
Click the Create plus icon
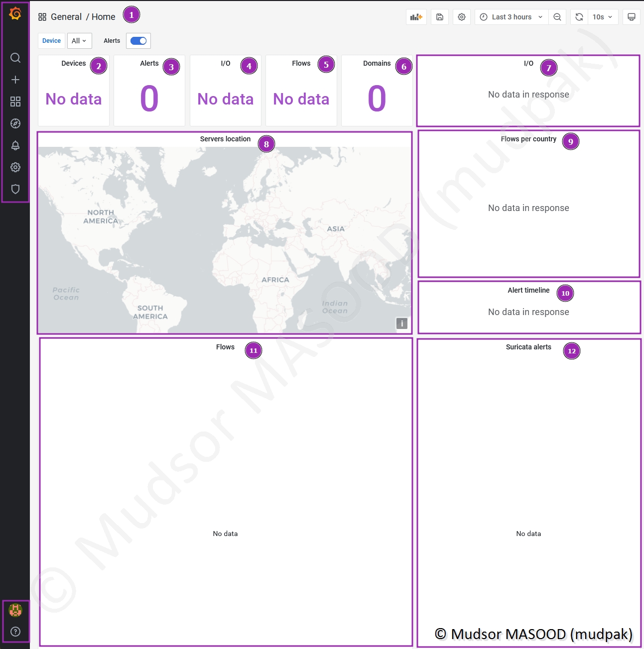pos(15,80)
